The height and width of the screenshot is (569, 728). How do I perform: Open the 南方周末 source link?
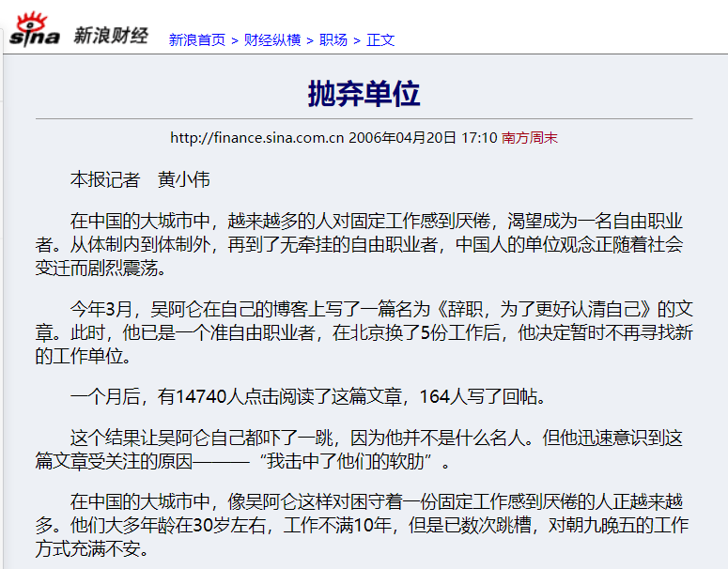point(529,138)
